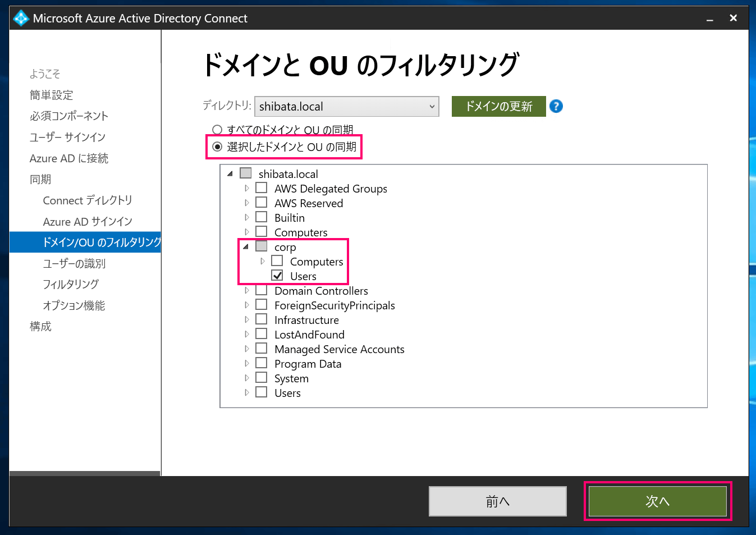Check the root-level Users checkbox at the tree bottom
This screenshot has width=756, height=535.
point(261,392)
